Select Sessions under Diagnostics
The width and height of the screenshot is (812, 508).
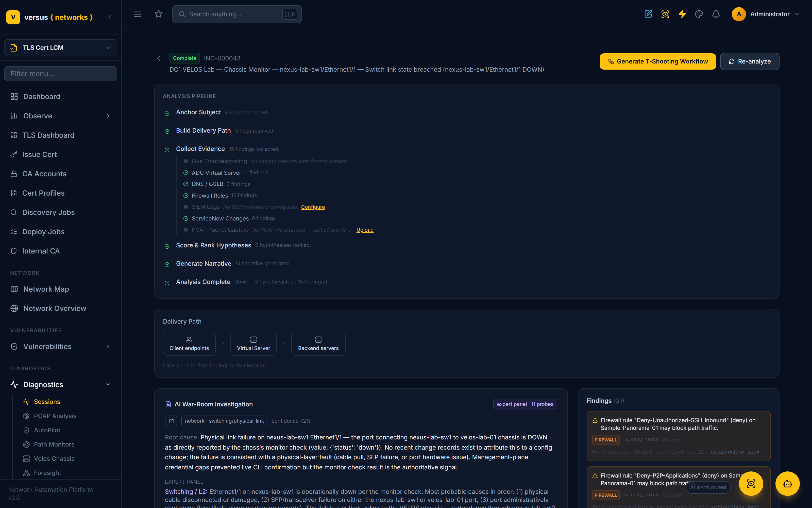[47, 402]
